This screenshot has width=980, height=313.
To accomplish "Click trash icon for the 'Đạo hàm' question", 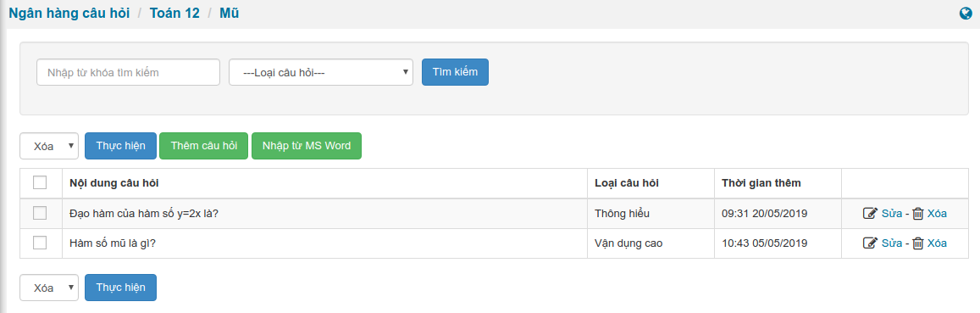I will 918,214.
